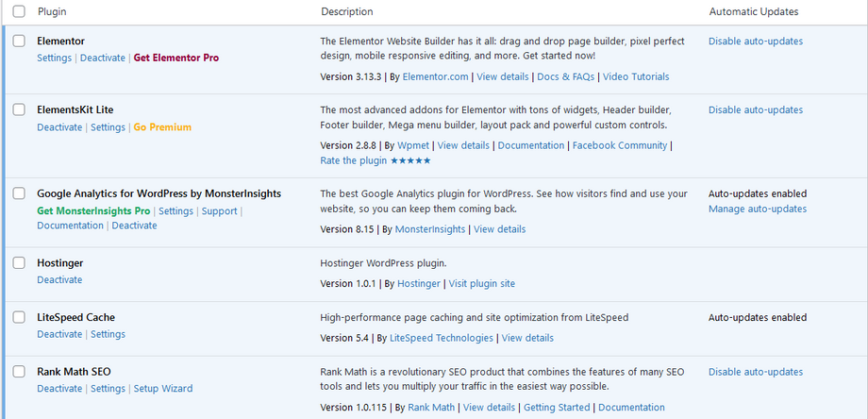
Task: Click Get MonsterInsights Pro
Action: tap(93, 210)
